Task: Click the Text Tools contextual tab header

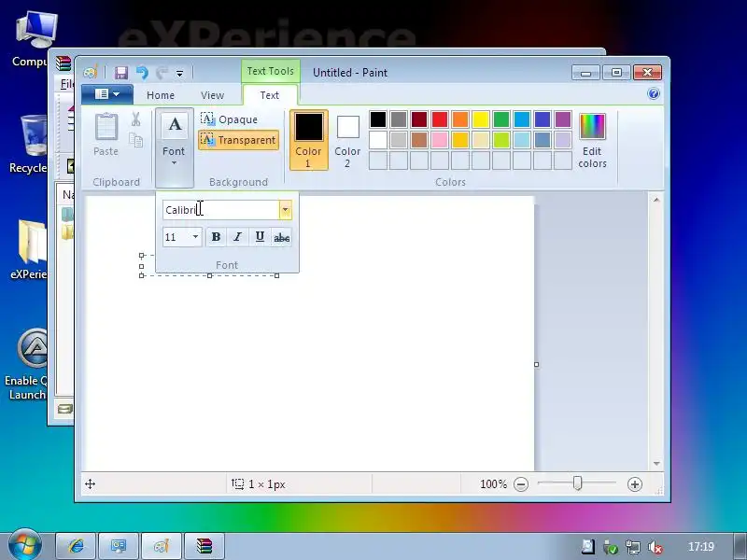Action: click(270, 71)
